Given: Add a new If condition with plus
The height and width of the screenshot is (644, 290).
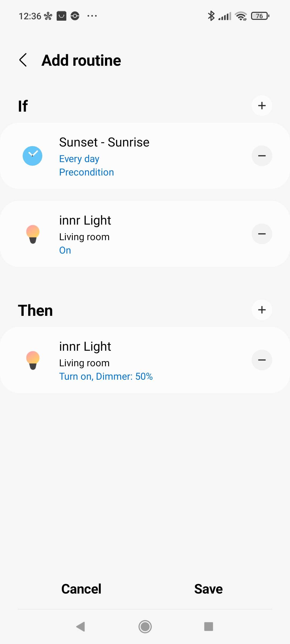Looking at the screenshot, I should coord(262,106).
